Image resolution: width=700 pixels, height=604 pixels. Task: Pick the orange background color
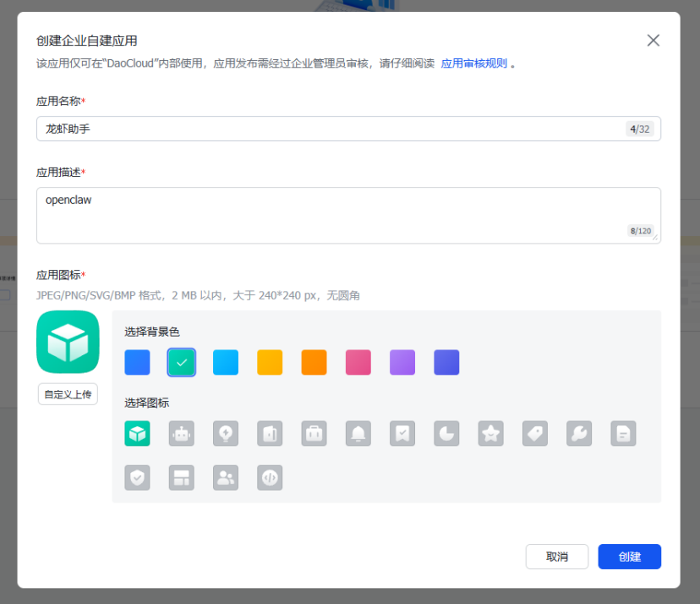[314, 362]
